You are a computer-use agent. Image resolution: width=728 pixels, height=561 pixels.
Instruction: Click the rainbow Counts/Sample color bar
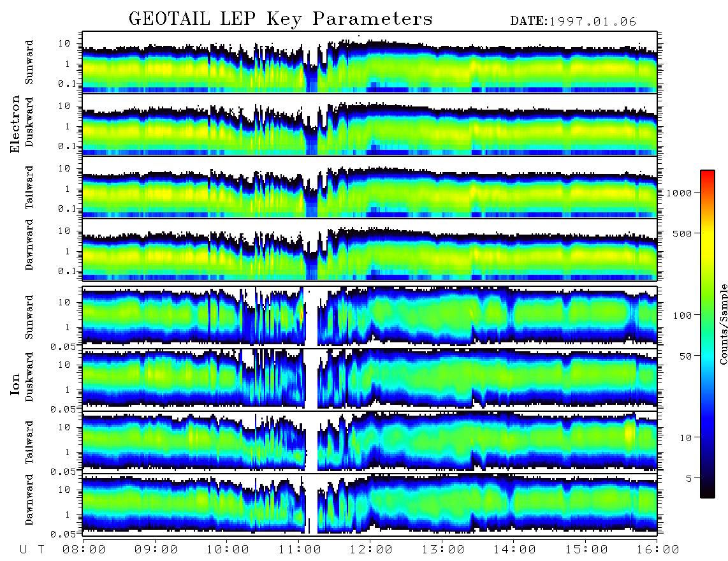coord(708,334)
